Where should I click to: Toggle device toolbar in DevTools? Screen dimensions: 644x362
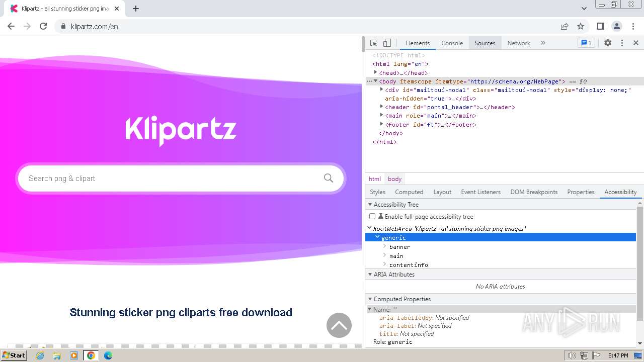pos(387,43)
